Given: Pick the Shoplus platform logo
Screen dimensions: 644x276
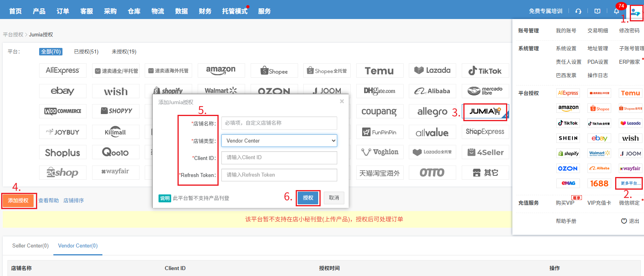Looking at the screenshot, I should [x=63, y=152].
